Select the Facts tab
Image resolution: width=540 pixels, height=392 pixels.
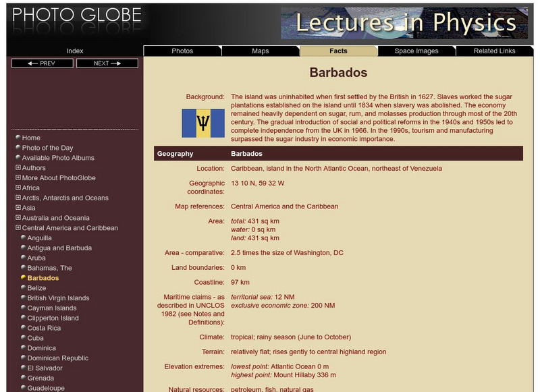pos(339,51)
